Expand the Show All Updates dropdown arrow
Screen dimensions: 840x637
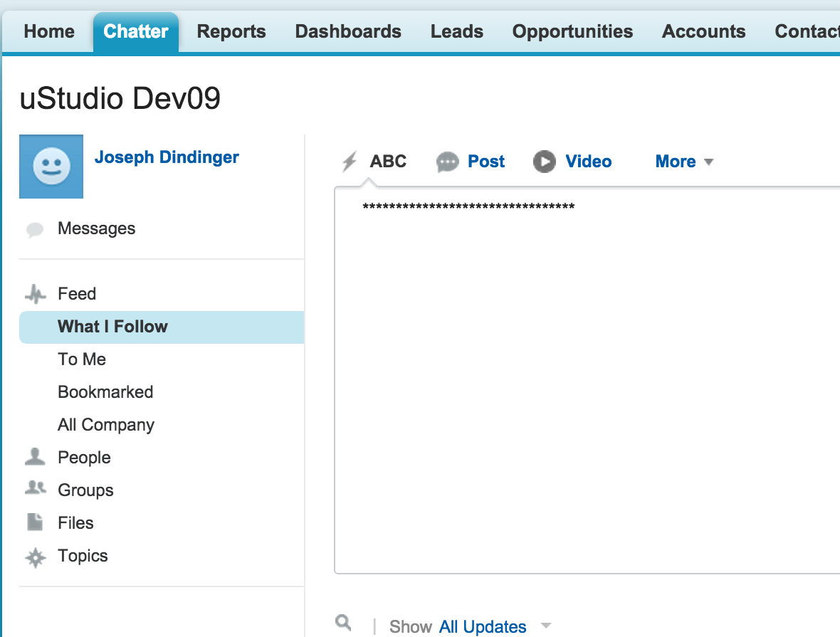pyautogui.click(x=546, y=625)
